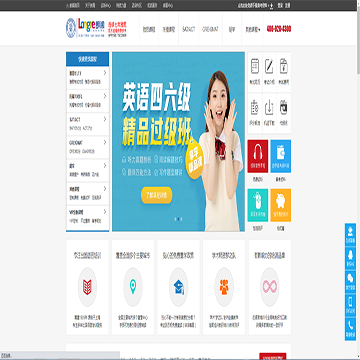Screen dimensions: 360x360
Task: Open the download-arrow tray icon tile
Action: click(x=269, y=114)
